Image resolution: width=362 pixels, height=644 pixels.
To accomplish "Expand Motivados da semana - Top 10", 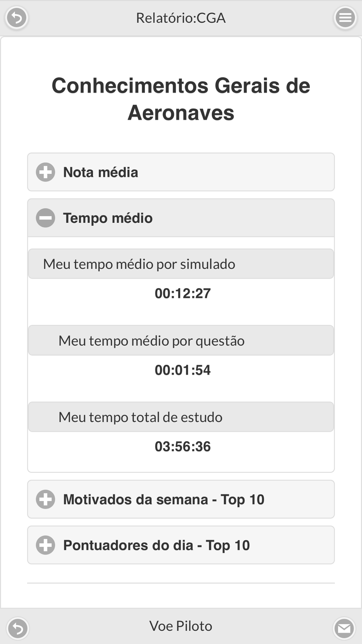I will pyautogui.click(x=181, y=499).
